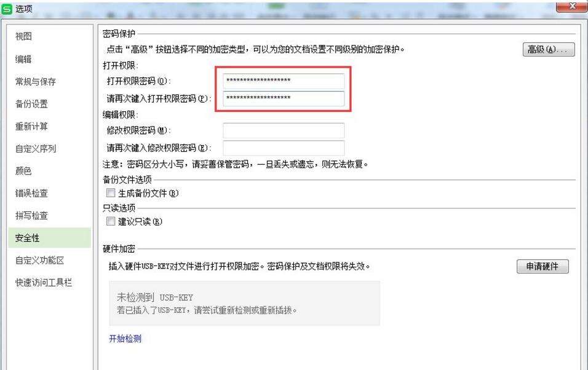Image resolution: width=588 pixels, height=370 pixels.
Task: Click the 开始检测 link
Action: 125,339
